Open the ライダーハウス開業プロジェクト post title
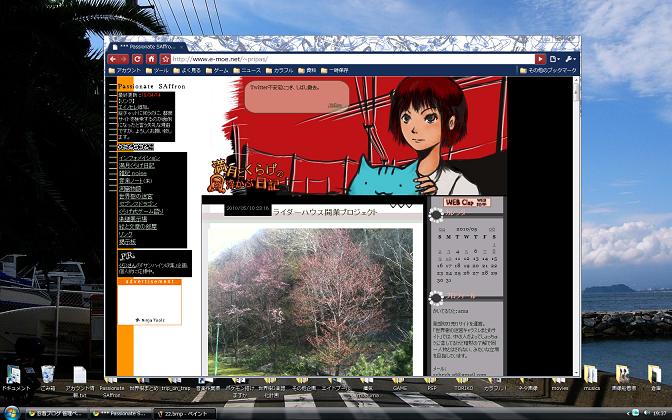Screen dimensions: 672x420 325,212
